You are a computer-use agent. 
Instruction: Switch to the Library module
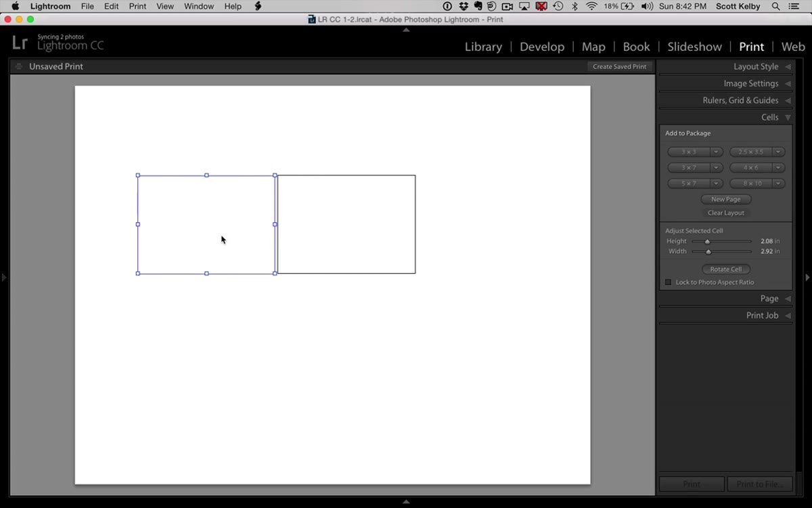[x=483, y=47]
